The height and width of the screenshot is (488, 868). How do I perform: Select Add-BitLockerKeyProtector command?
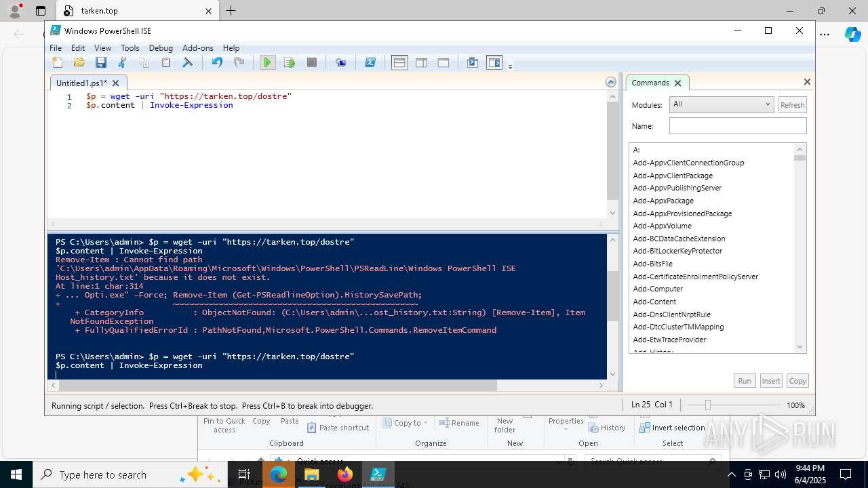click(678, 251)
